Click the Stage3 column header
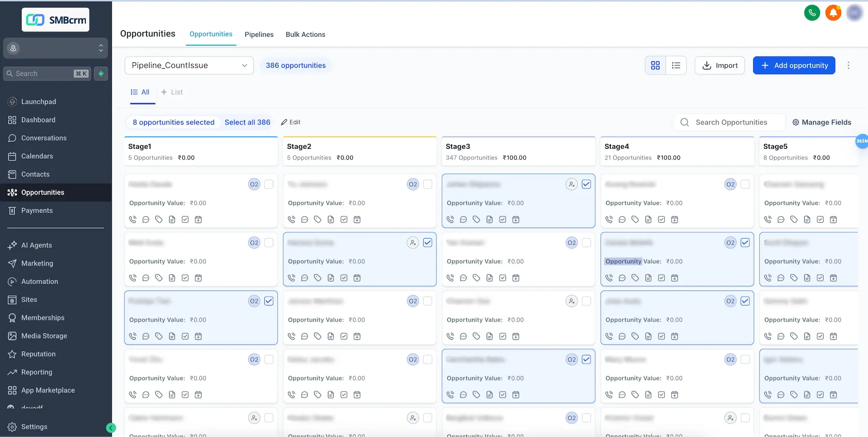868x437 pixels. click(519, 152)
